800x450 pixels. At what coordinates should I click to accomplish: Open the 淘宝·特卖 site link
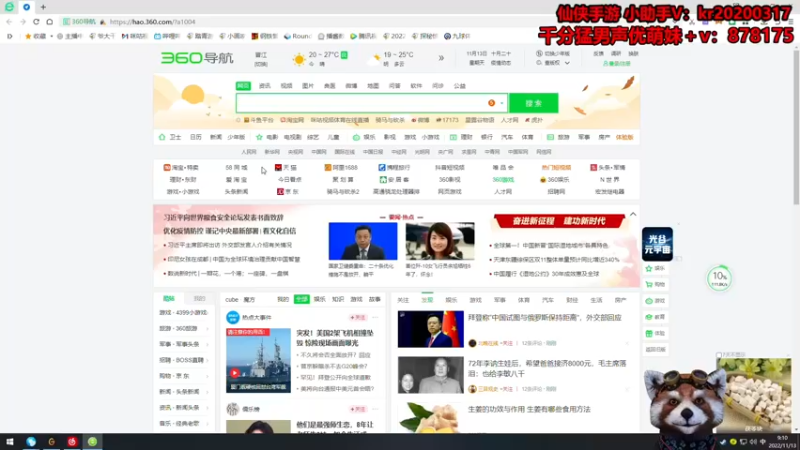coord(181,167)
